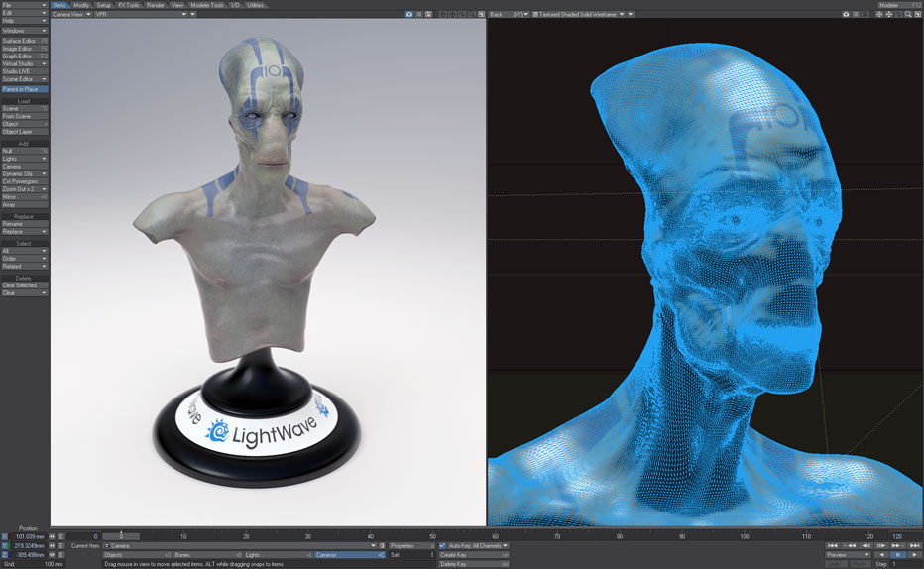Click the E envelope button for Y
Image resolution: width=924 pixels, height=569 pixels.
(60, 546)
